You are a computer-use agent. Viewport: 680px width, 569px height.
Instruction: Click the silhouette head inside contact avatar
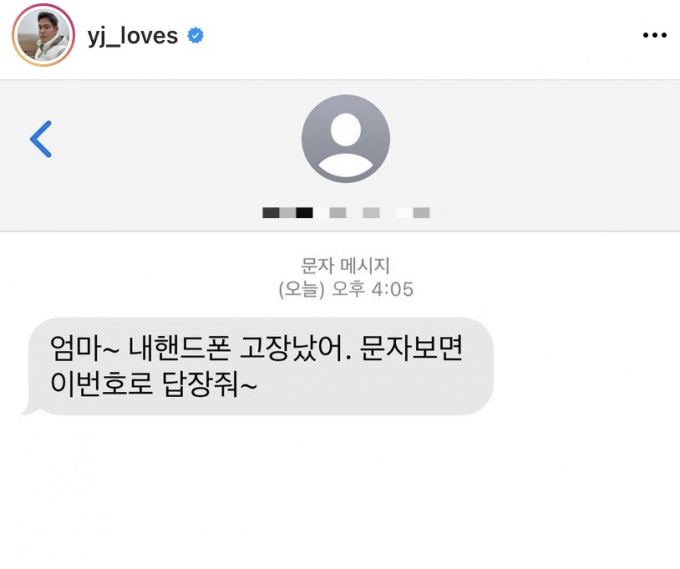click(x=346, y=129)
